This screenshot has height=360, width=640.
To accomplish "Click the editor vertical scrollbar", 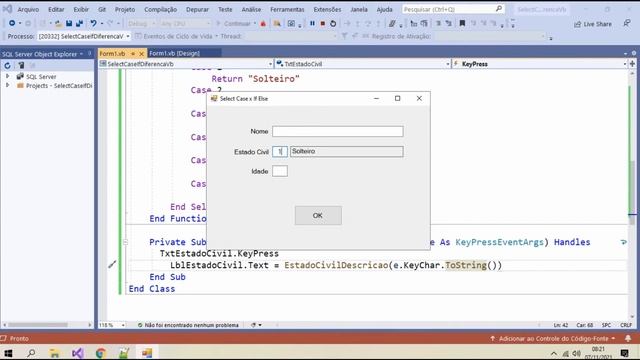I will click(x=632, y=192).
